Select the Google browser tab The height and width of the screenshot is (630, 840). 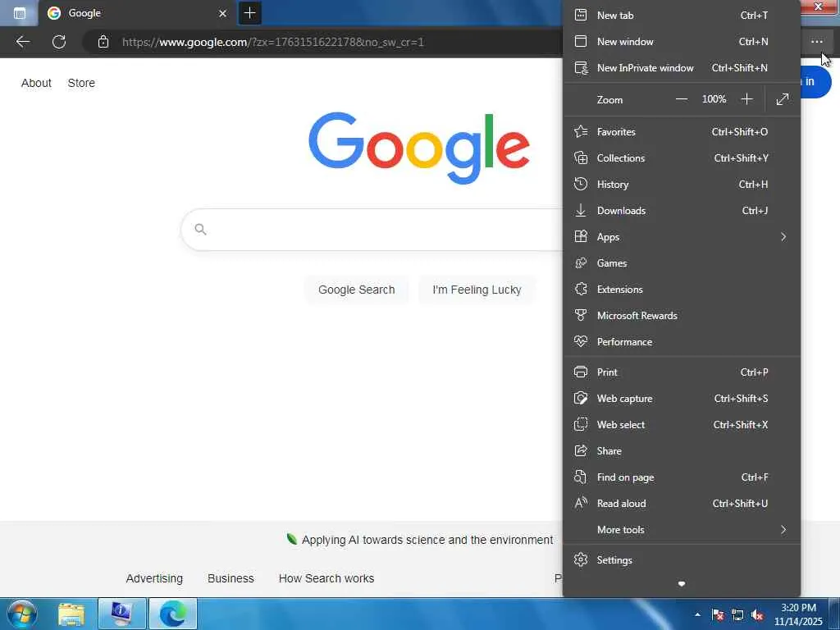pyautogui.click(x=137, y=13)
